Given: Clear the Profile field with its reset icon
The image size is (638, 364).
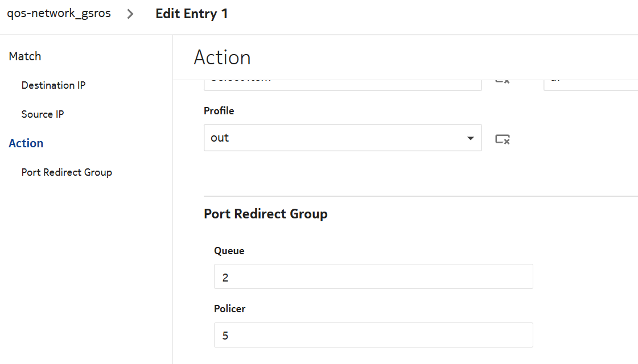Looking at the screenshot, I should tap(502, 139).
